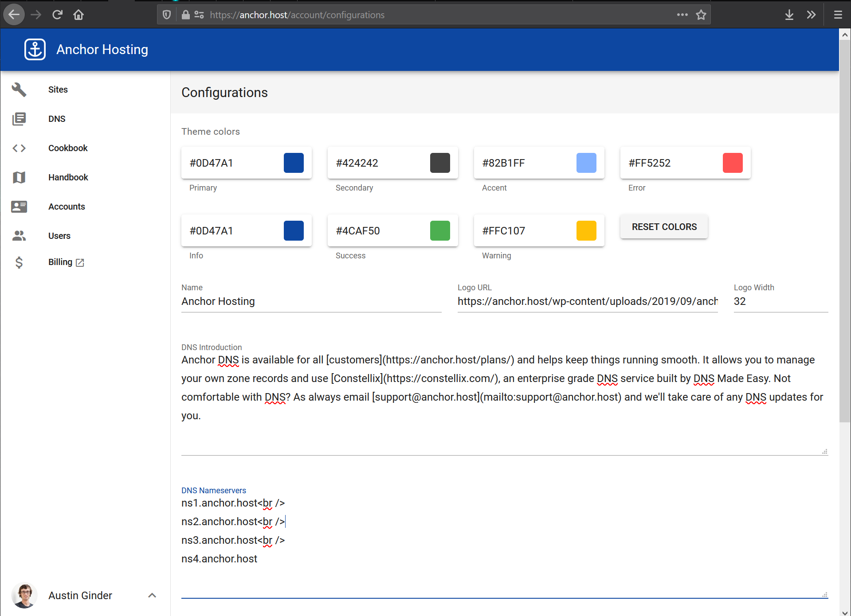
Task: Show more toolbar tools via double chevron
Action: click(x=811, y=15)
